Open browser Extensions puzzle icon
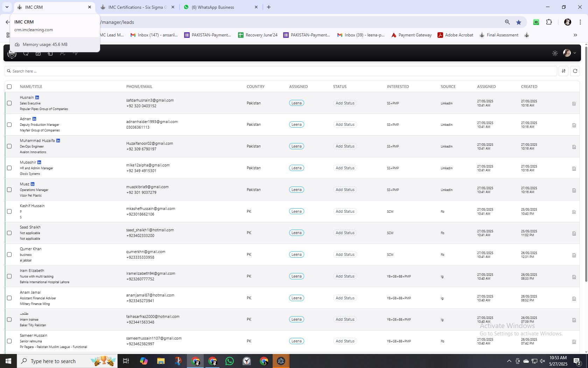The width and height of the screenshot is (588, 368). [549, 22]
